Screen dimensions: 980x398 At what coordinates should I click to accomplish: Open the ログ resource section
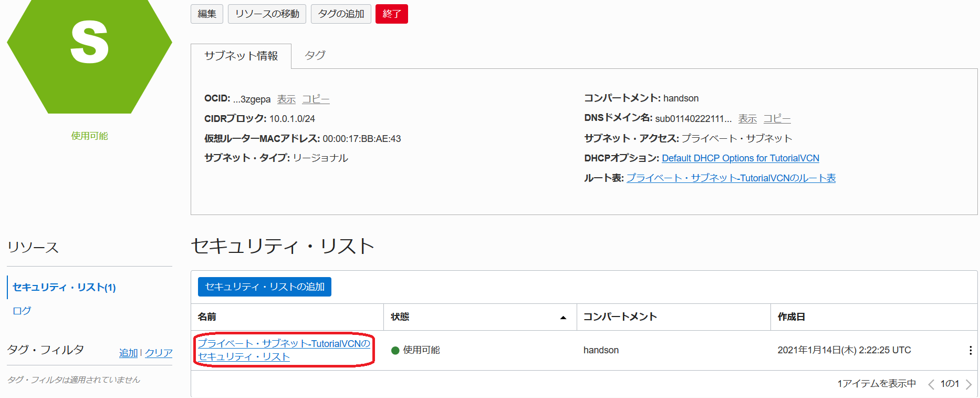[22, 311]
